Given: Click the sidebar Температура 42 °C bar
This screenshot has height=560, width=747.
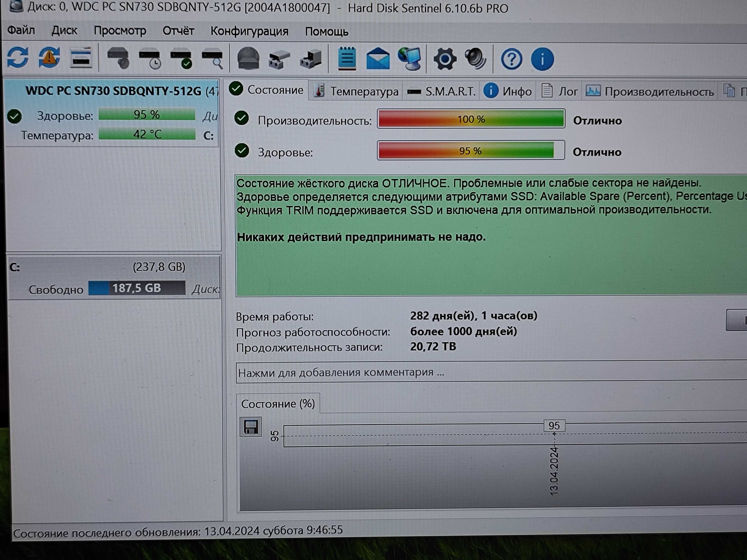Looking at the screenshot, I should tap(147, 134).
